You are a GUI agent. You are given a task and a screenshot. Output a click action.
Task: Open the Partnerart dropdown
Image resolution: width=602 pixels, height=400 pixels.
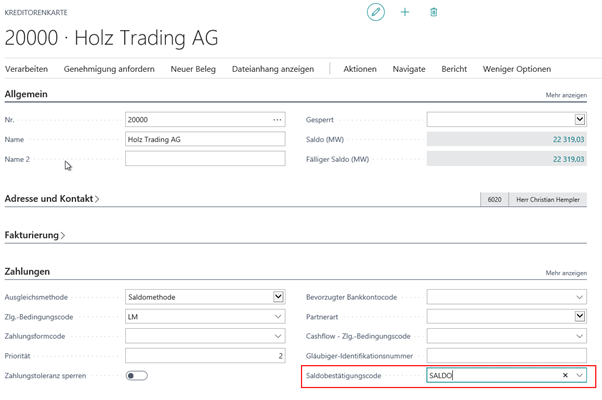579,317
